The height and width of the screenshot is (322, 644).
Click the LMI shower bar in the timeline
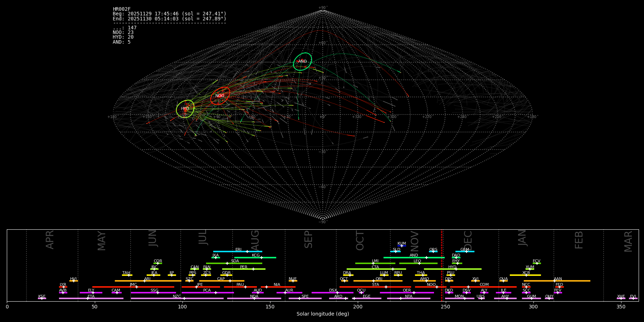click(x=375, y=263)
